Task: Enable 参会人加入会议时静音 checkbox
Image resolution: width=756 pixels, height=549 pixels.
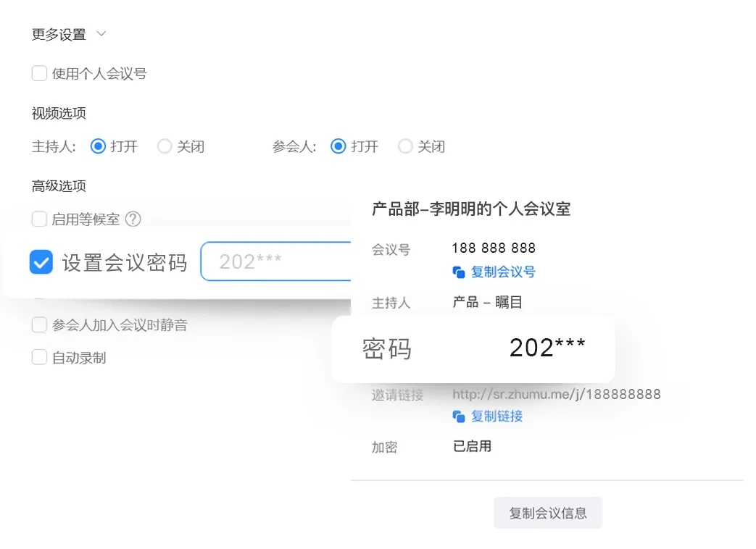Action: (x=40, y=325)
